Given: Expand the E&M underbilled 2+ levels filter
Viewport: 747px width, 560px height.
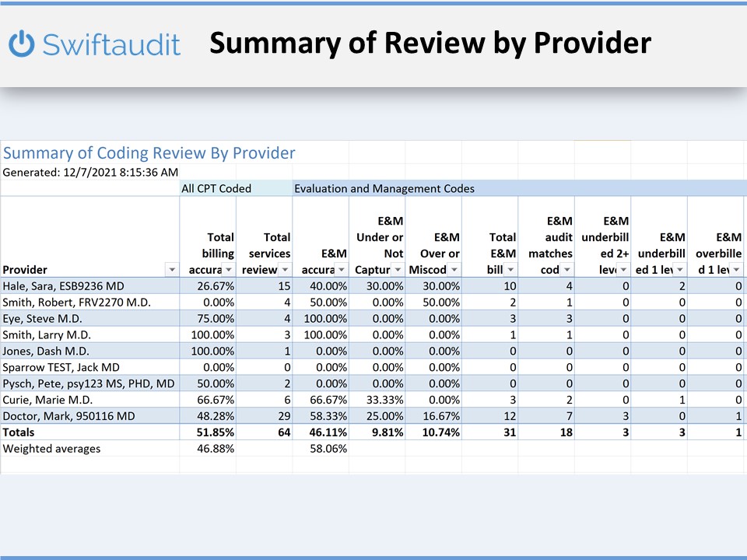Looking at the screenshot, I should (622, 269).
